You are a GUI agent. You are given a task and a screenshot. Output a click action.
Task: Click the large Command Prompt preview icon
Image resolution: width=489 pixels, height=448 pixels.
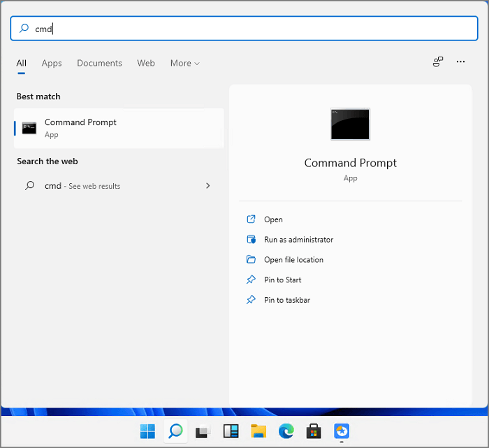tap(350, 124)
